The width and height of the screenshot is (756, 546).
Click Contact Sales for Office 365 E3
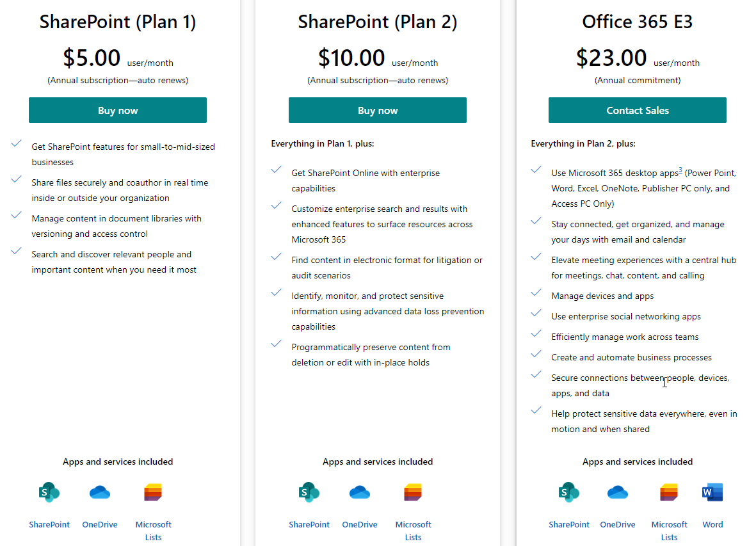tap(637, 110)
